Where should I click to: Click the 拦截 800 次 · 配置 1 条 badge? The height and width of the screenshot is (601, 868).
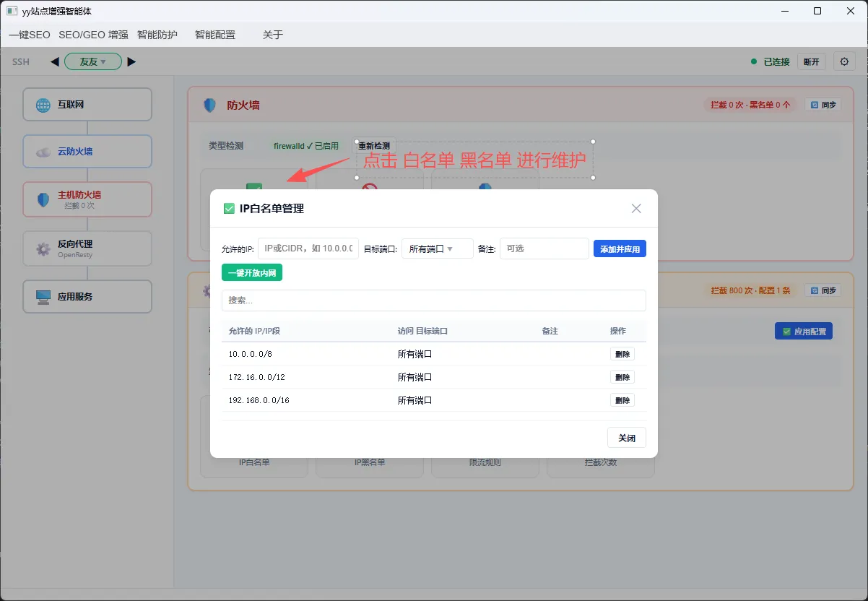(x=750, y=290)
